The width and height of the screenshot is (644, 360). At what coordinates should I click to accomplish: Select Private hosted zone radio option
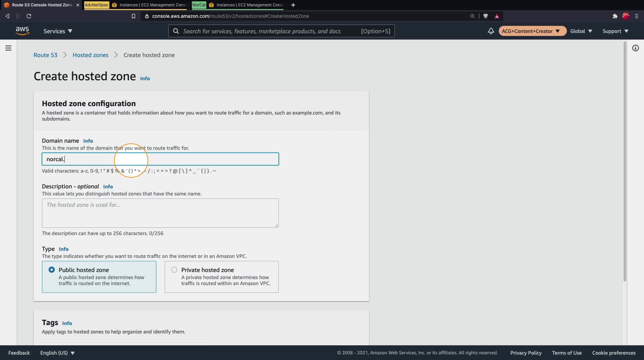click(x=174, y=270)
